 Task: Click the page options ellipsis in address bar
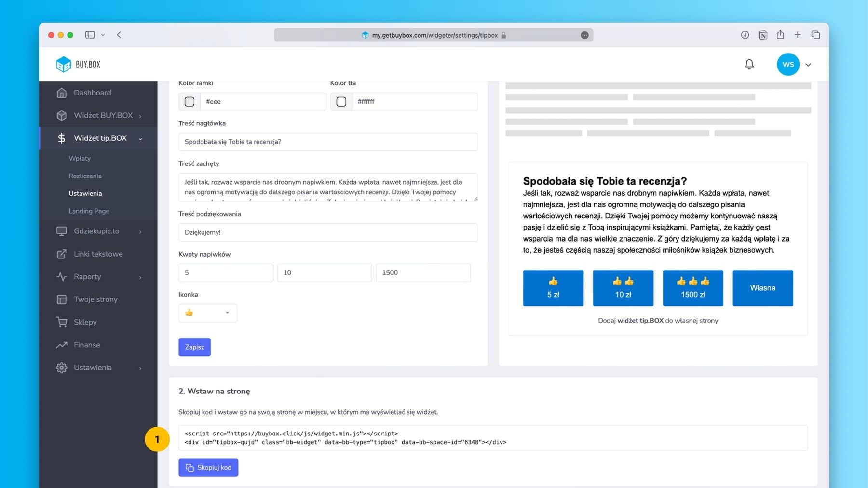point(584,35)
